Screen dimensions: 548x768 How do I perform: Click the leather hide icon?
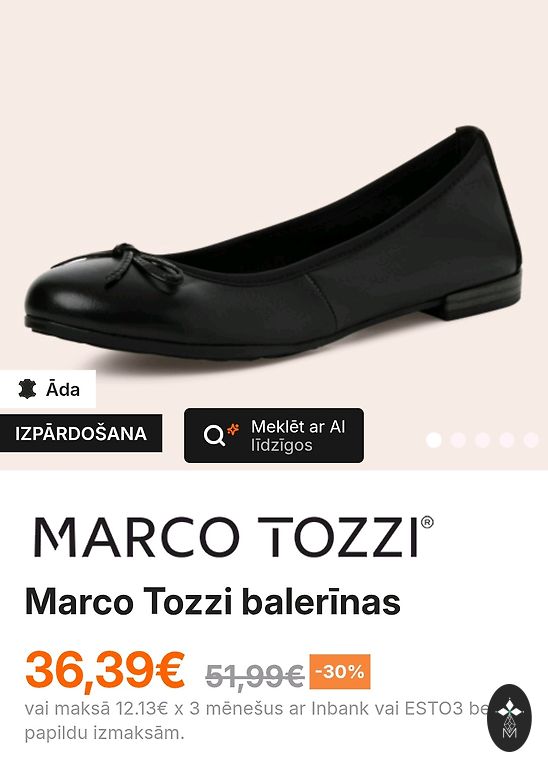tap(27, 389)
